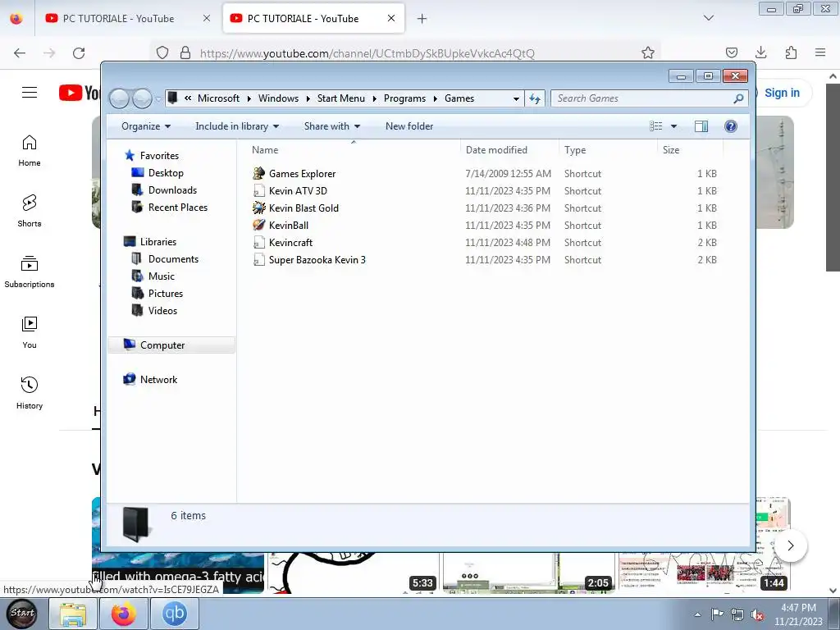Show hidden system tray icons
Image resolution: width=840 pixels, height=630 pixels.
click(x=697, y=615)
